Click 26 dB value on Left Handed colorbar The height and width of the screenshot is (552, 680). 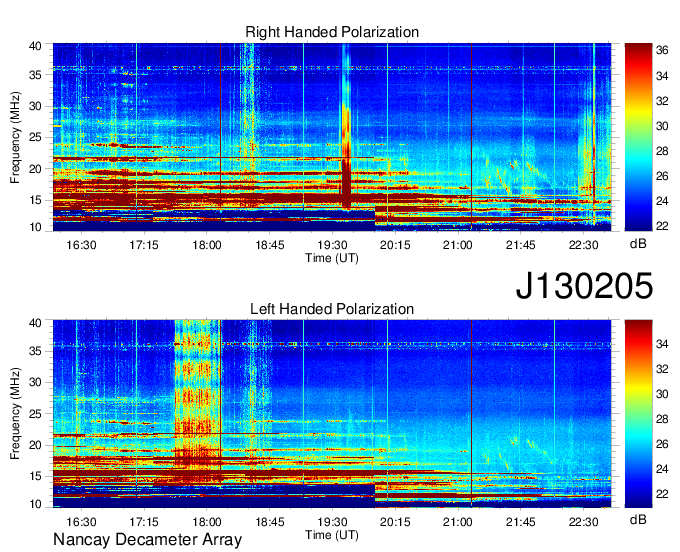click(662, 444)
